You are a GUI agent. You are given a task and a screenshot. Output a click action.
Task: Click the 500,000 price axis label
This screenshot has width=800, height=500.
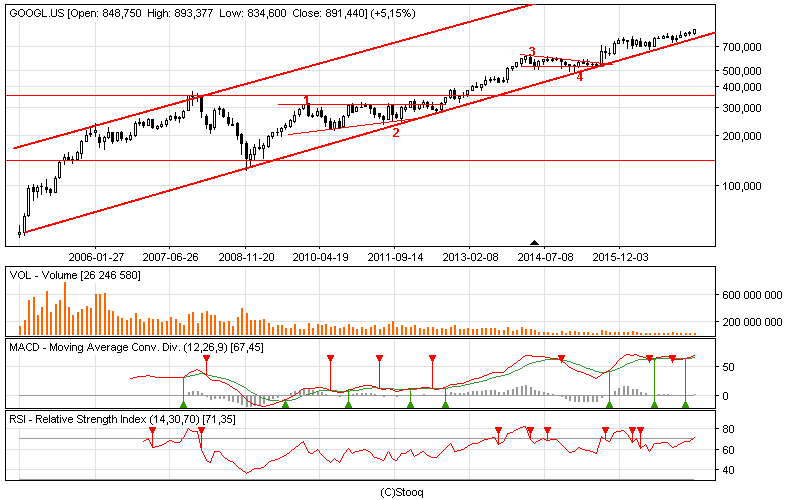coord(742,71)
